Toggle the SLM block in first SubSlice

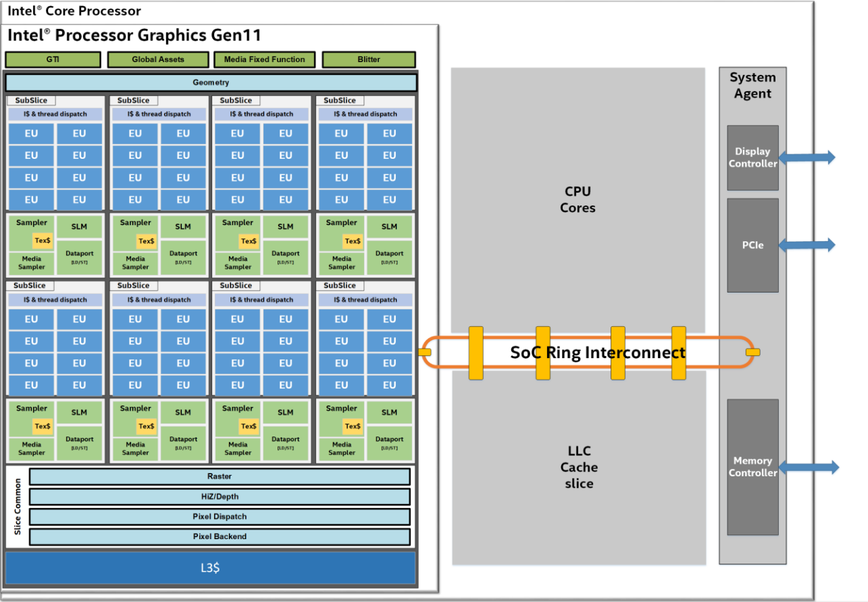point(80,226)
